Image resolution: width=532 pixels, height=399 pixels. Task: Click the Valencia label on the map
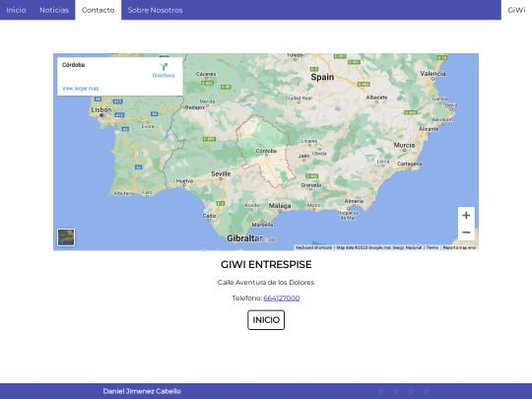(432, 73)
